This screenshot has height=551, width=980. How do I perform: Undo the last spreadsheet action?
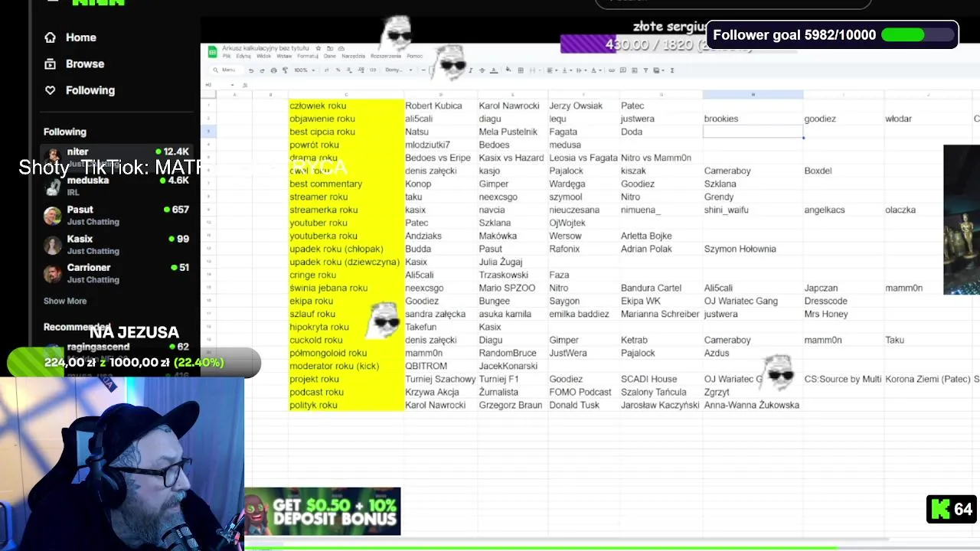251,70
